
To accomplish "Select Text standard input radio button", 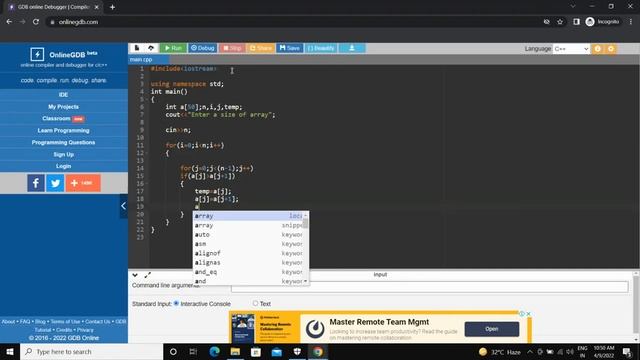I will (256, 303).
